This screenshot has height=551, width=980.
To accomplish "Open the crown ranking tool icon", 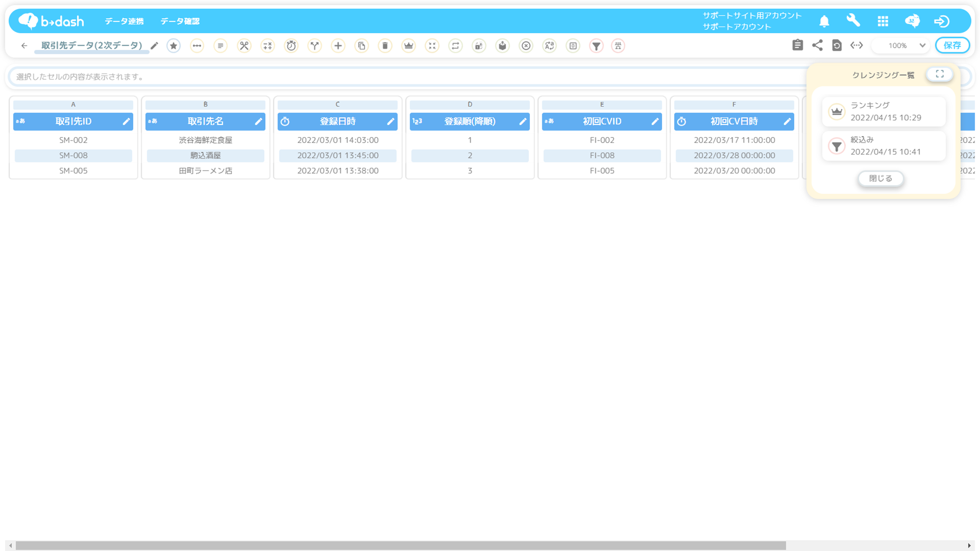I will [409, 46].
